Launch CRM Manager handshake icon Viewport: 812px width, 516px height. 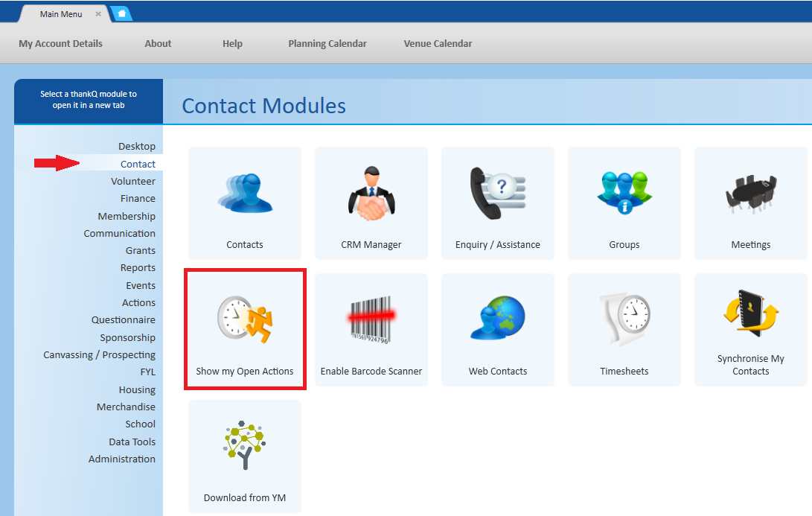click(x=371, y=194)
